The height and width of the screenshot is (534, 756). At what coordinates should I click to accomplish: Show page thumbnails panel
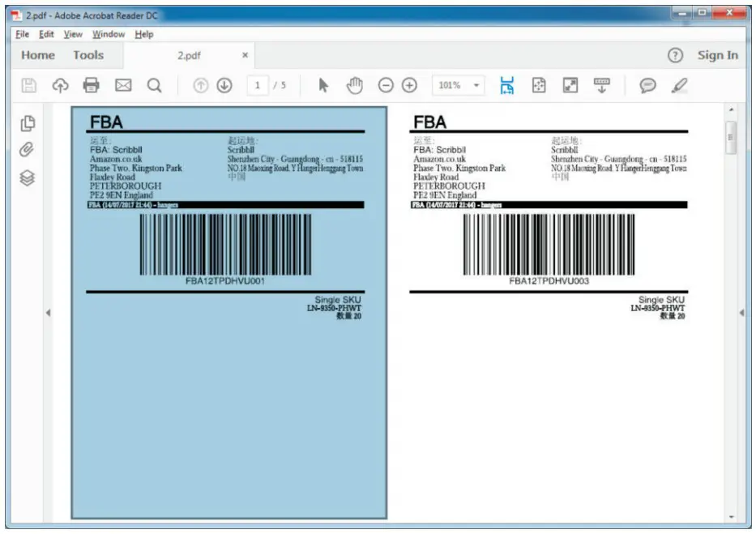[x=28, y=123]
